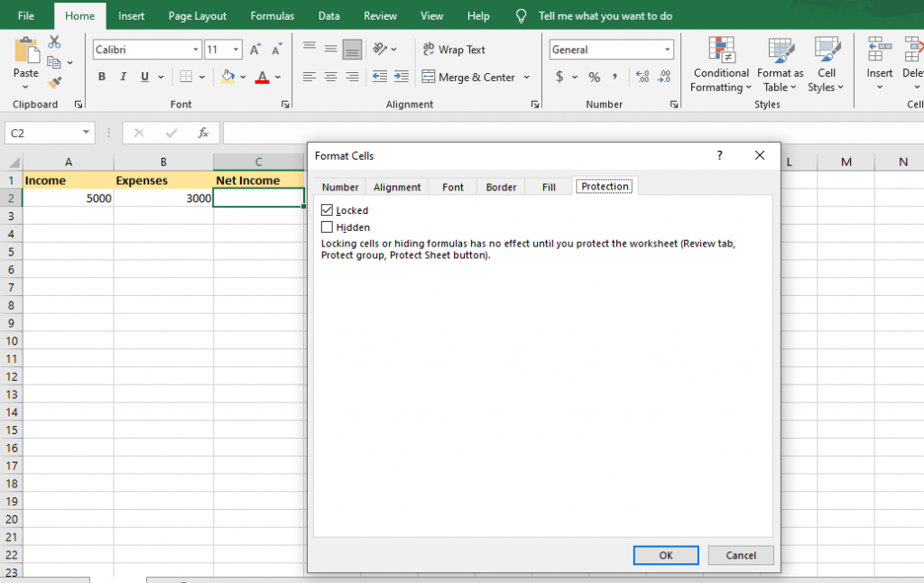Screen dimensions: 924x583
Task: Uncheck the Locked checkbox
Action: [328, 210]
